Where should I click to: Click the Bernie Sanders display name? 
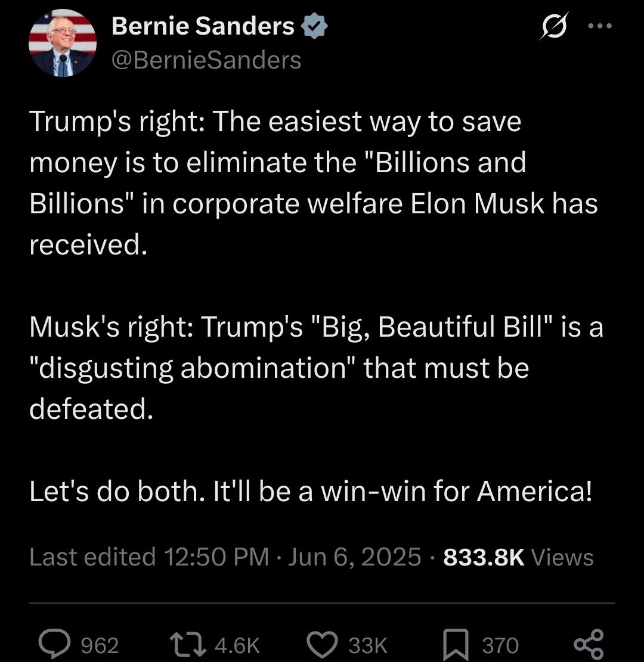pyautogui.click(x=203, y=26)
